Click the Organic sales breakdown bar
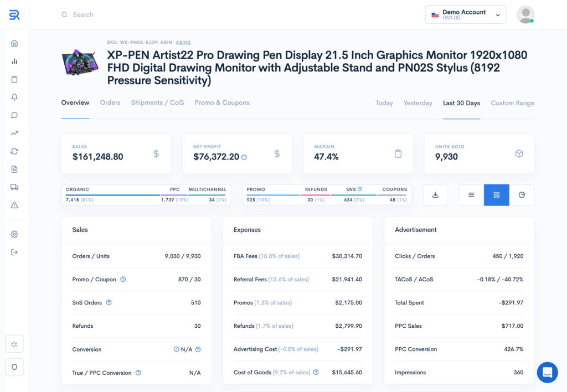 [112, 195]
